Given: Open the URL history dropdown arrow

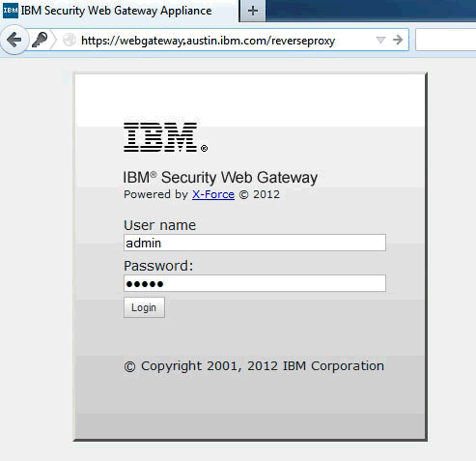Looking at the screenshot, I should (380, 41).
